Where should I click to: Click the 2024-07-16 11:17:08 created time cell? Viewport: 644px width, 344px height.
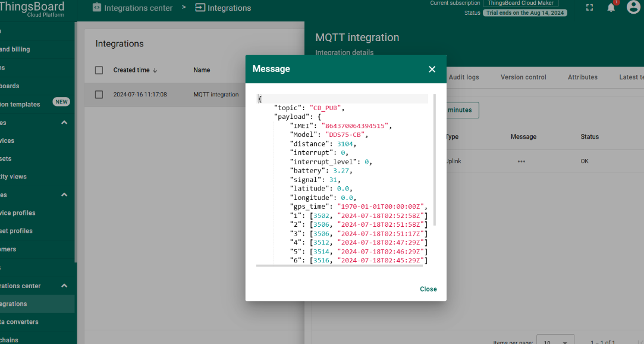140,95
